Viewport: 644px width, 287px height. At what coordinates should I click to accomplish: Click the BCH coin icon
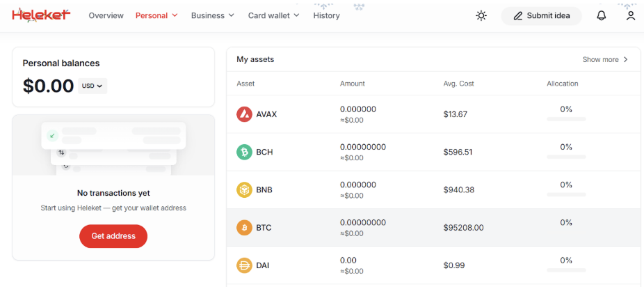point(244,152)
